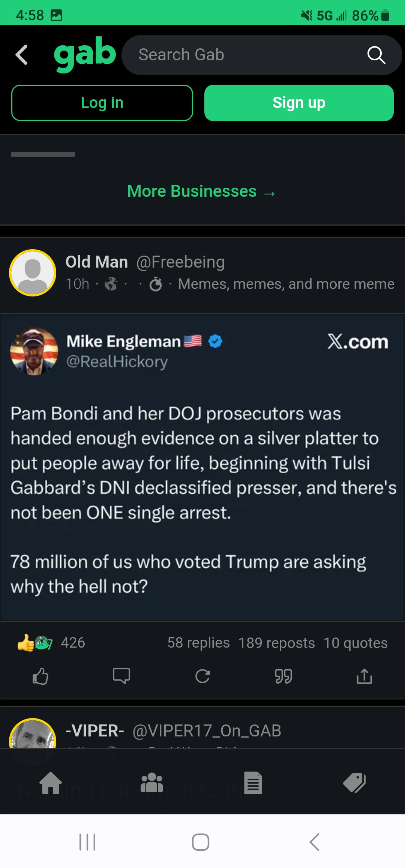View the 58 replies link
Image resolution: width=405 pixels, height=868 pixels.
tap(198, 643)
